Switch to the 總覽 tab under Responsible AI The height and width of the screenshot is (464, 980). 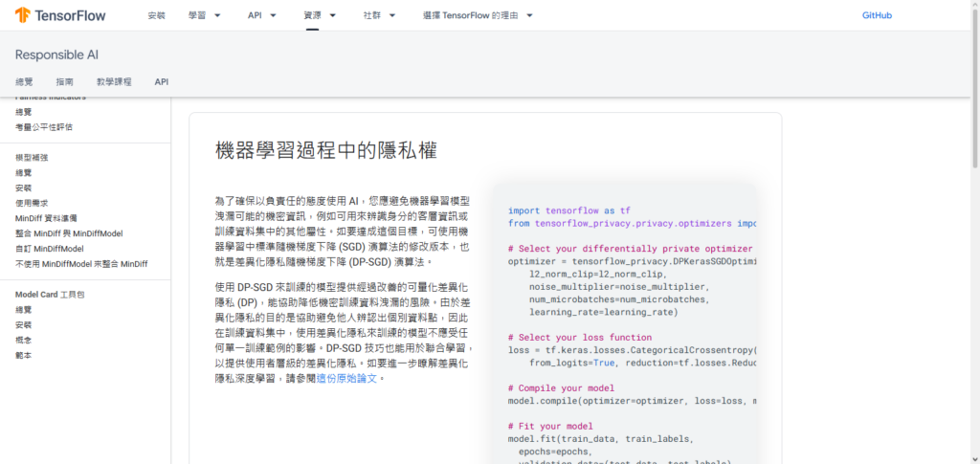pos(24,82)
